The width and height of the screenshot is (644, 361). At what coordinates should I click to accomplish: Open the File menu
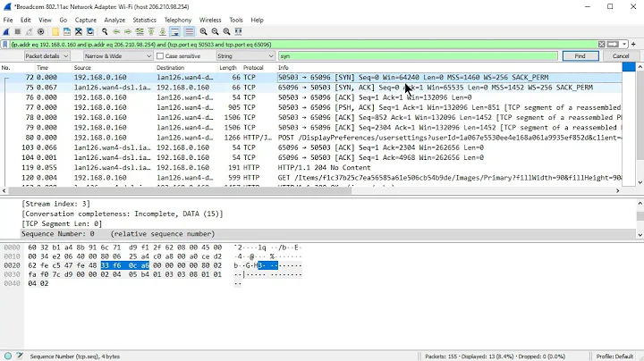tap(8, 20)
